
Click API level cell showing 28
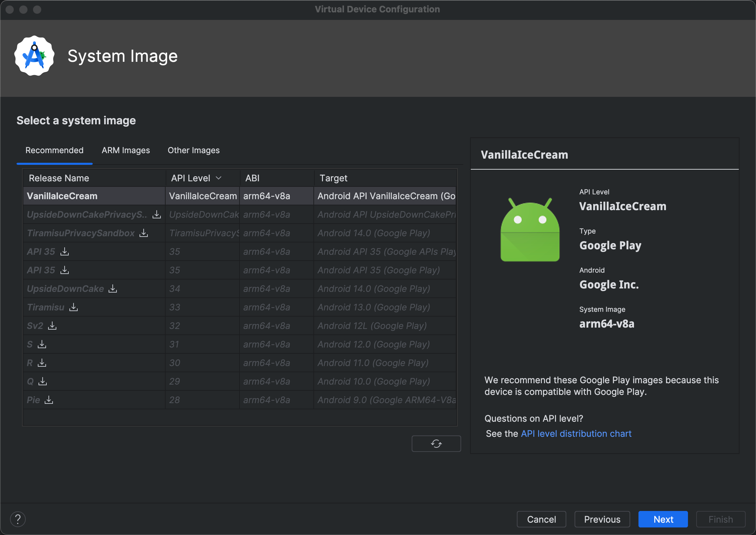pyautogui.click(x=202, y=400)
